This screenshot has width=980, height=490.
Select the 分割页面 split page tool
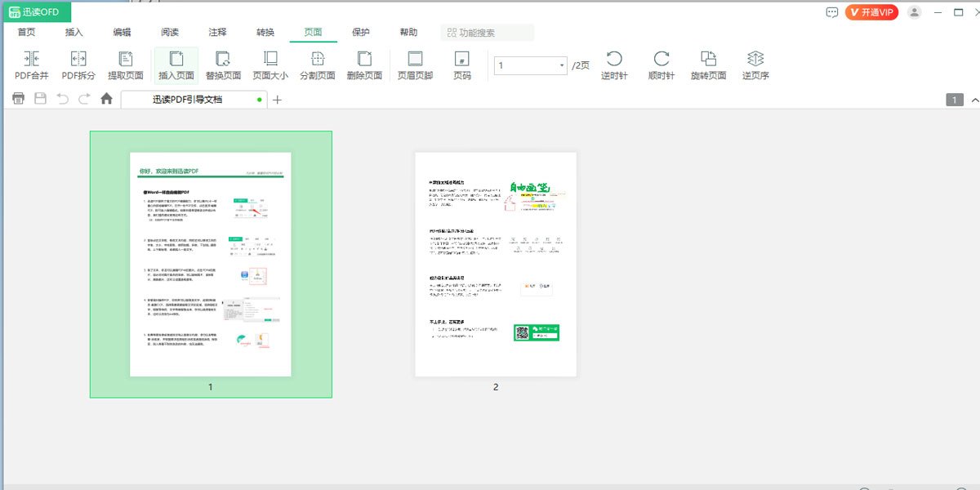click(318, 60)
